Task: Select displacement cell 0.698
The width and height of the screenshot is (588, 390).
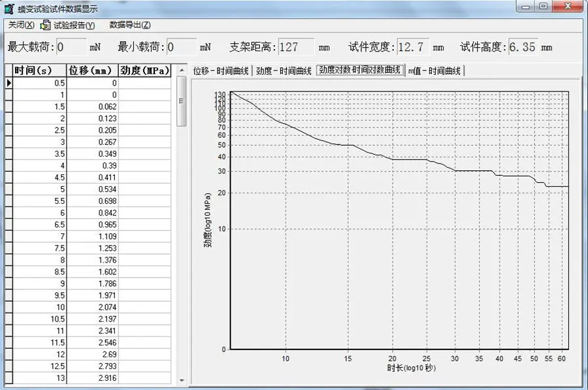Action: [x=92, y=201]
